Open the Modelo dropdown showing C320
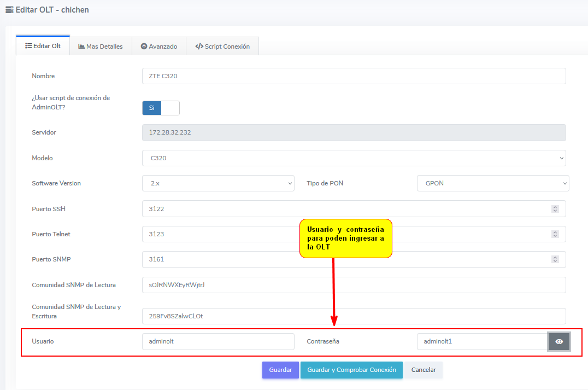This screenshot has height=390, width=588. tap(354, 158)
